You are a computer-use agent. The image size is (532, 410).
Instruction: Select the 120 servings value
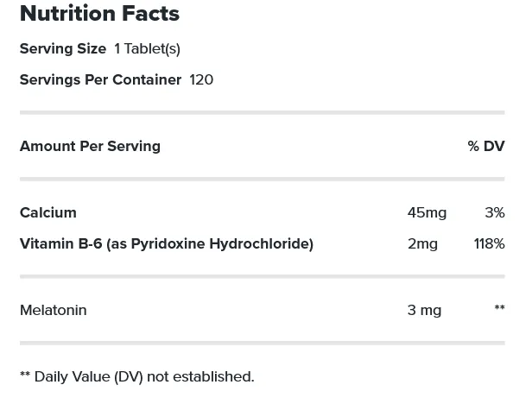(x=201, y=80)
